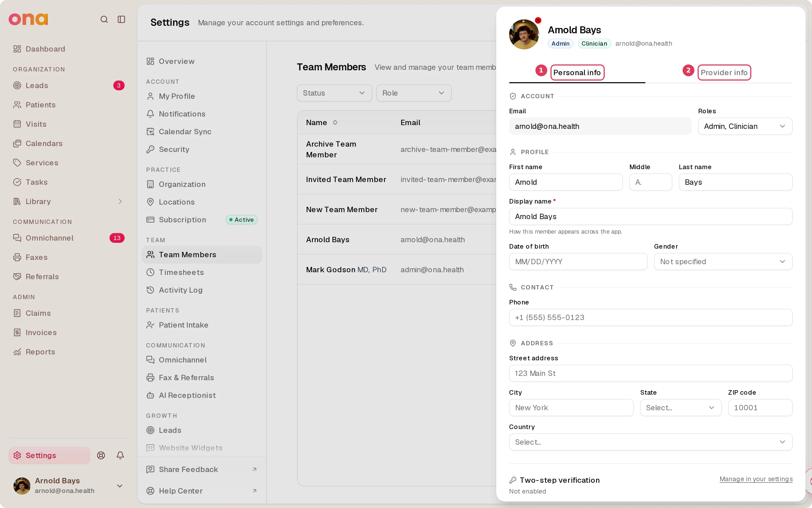
Task: Open the Roles dropdown showing Admin, Clinician
Action: click(745, 126)
